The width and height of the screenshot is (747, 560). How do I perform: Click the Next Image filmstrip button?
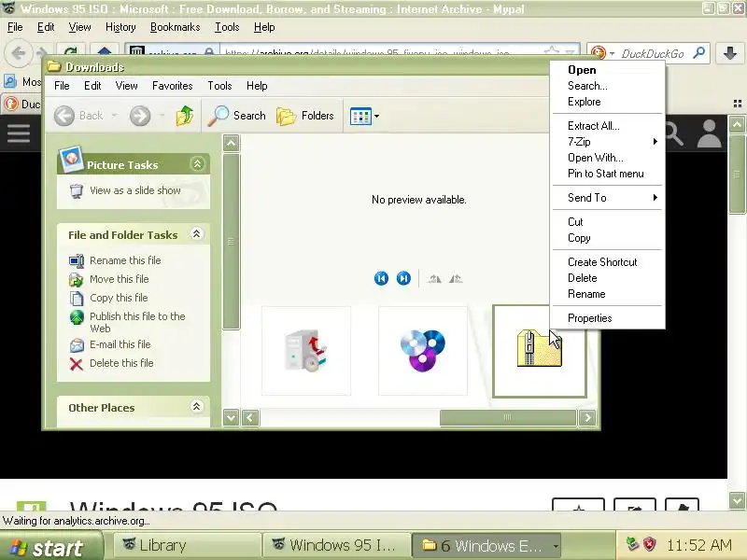403,278
